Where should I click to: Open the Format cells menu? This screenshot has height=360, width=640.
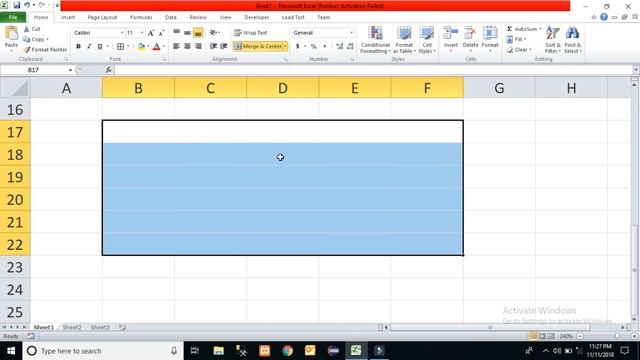[x=490, y=40]
